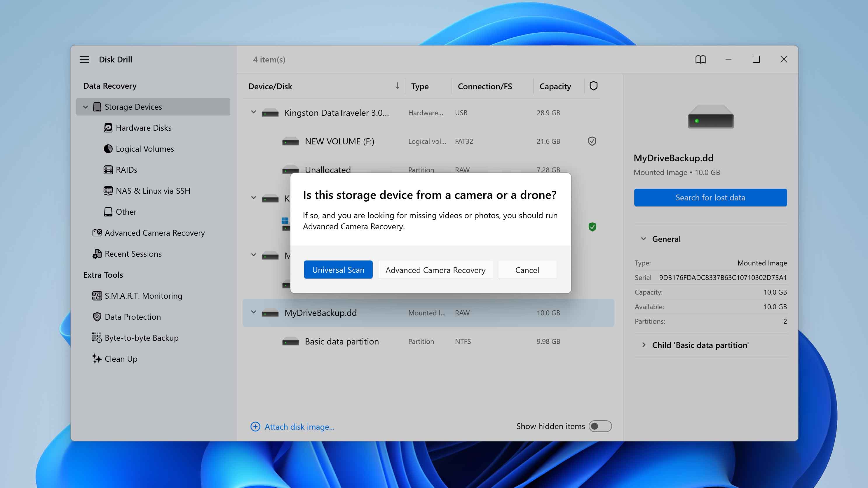Open the Data Protection tool
Viewport: 868px width, 488px height.
(133, 316)
